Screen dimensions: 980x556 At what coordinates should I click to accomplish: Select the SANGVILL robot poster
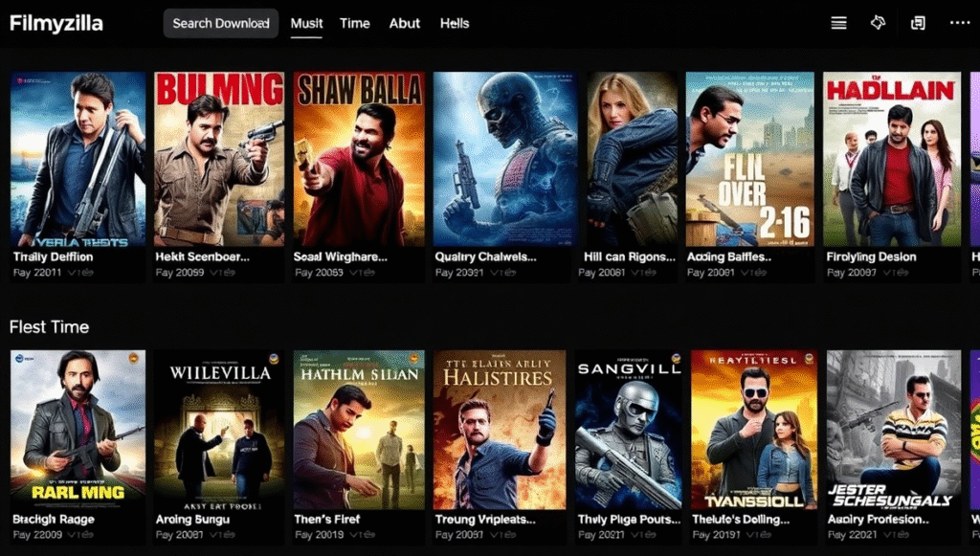[x=629, y=429]
